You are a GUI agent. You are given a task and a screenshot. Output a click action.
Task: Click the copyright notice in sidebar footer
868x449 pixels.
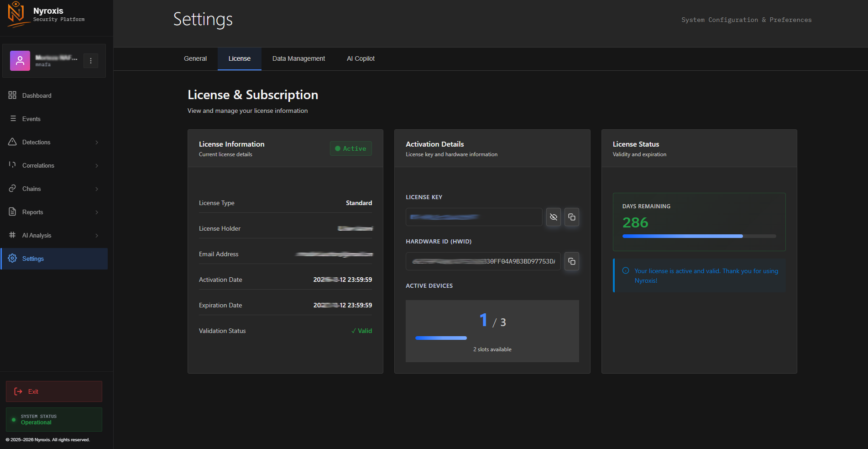coord(47,440)
